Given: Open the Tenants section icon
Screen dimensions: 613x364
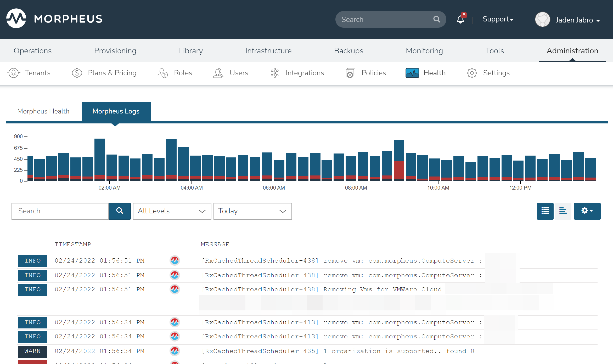Looking at the screenshot, I should point(13,73).
